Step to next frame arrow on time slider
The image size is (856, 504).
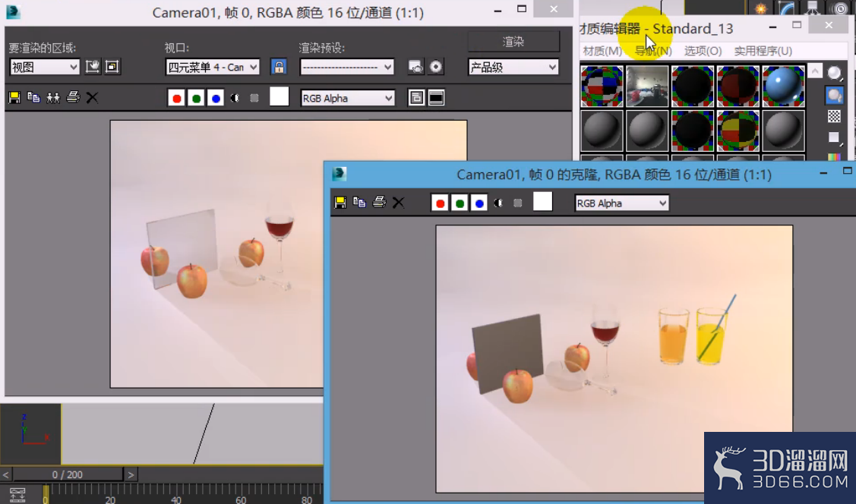pos(131,474)
